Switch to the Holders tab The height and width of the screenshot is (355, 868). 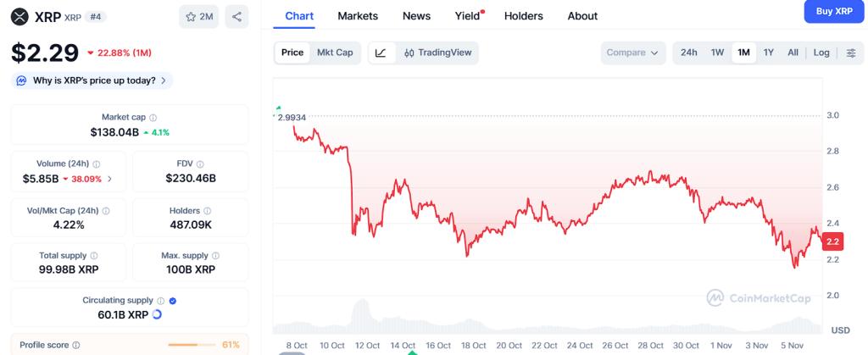(525, 16)
